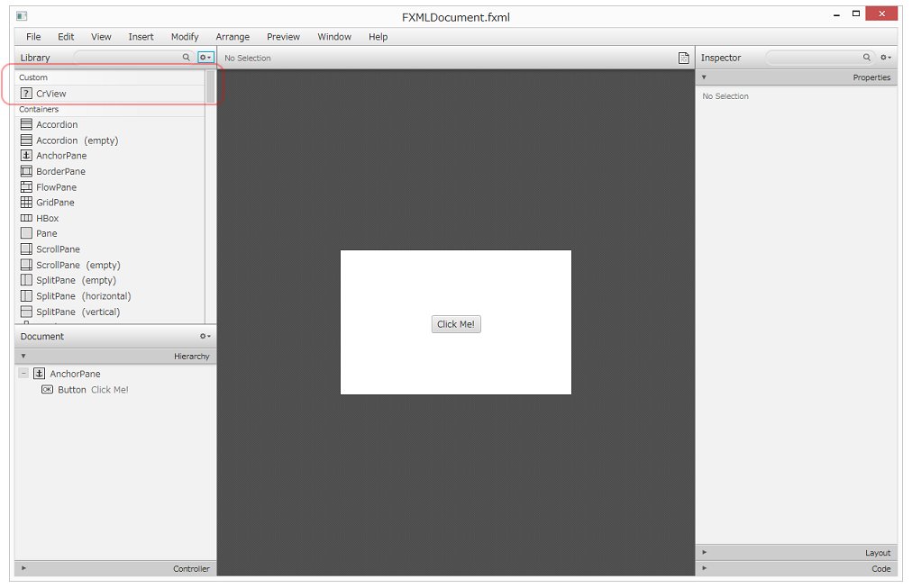Select the HBox layout icon
The width and height of the screenshot is (912, 588).
26,218
